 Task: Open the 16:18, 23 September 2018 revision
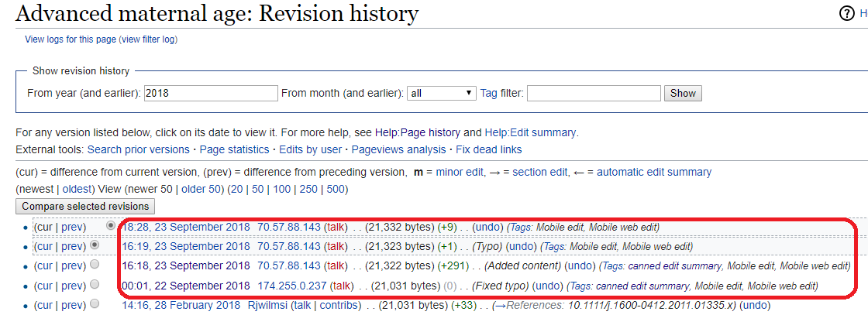(187, 265)
